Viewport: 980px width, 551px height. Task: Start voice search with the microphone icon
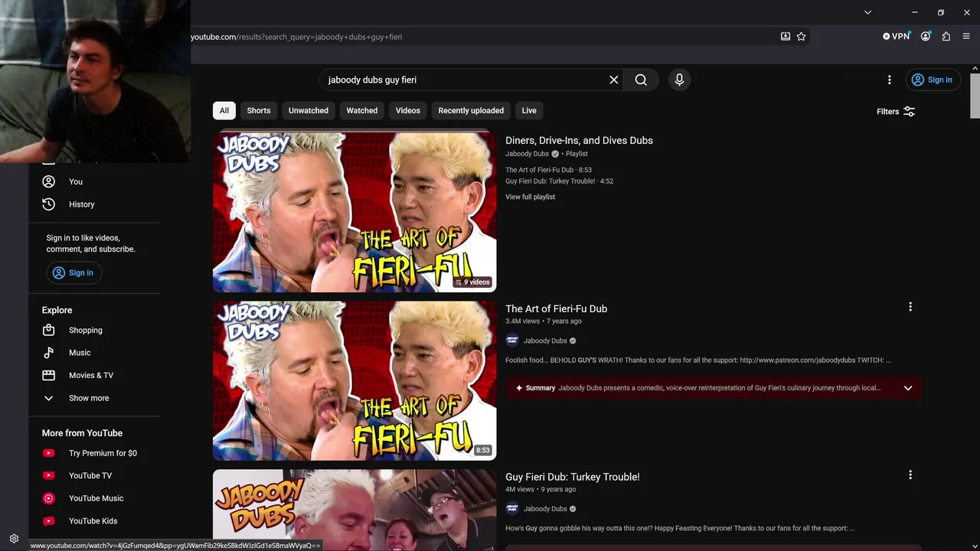(679, 80)
